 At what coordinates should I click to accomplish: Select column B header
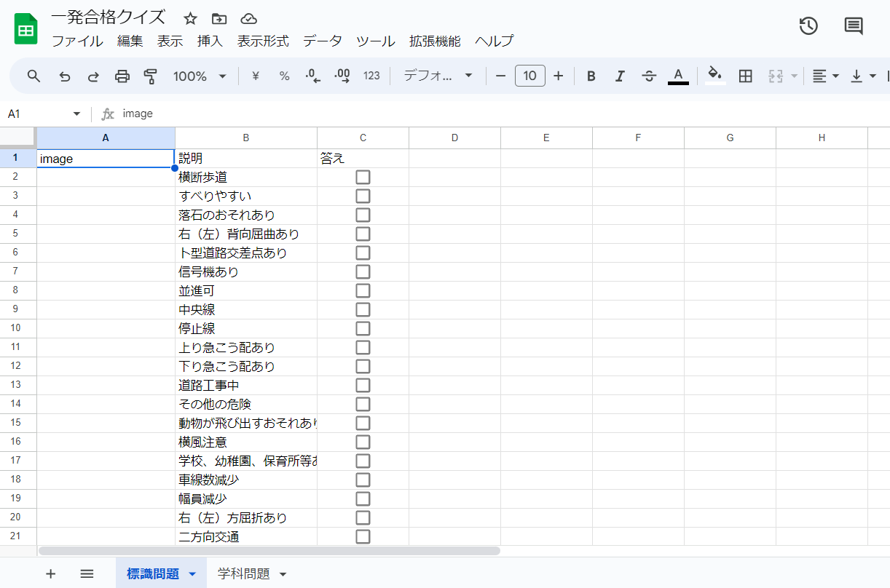[x=246, y=138]
